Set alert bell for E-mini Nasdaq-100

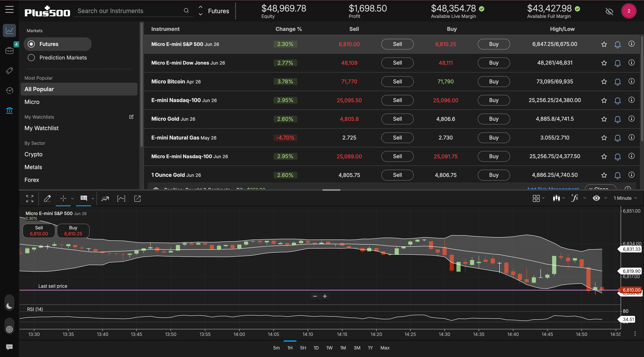pos(617,101)
